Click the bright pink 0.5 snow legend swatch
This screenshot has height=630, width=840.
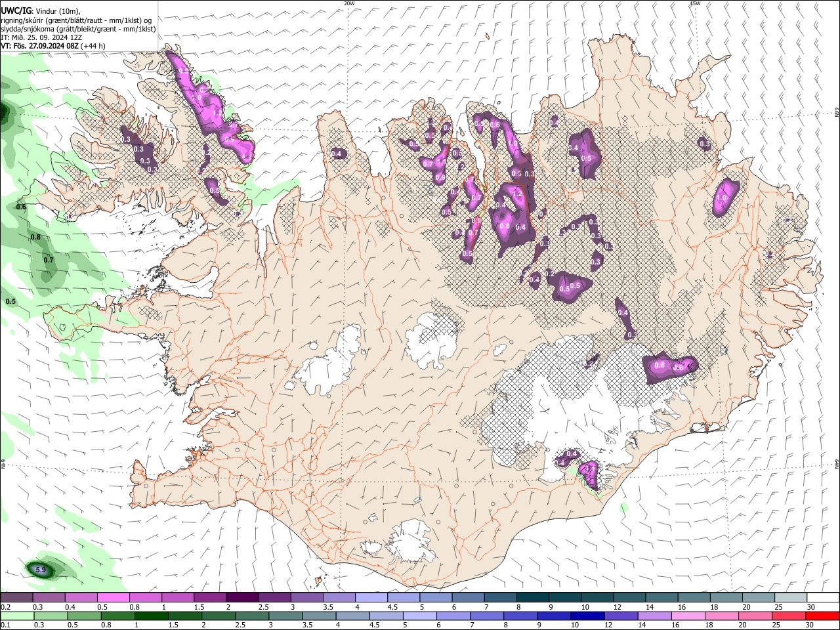point(113,598)
